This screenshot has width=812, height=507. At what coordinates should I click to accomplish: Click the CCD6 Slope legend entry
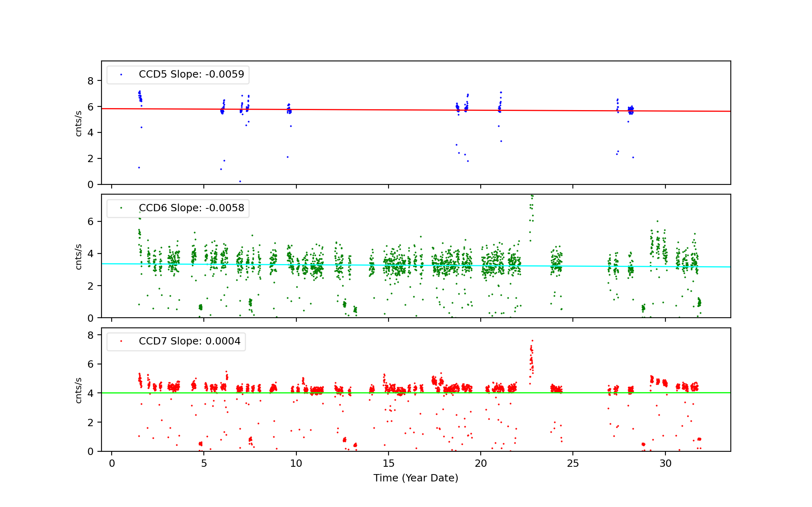coord(191,208)
